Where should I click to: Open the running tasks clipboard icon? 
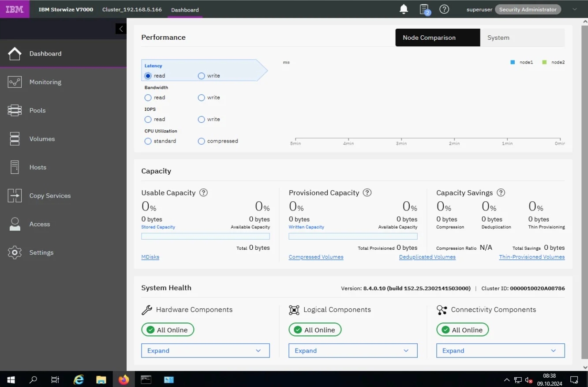pos(424,9)
